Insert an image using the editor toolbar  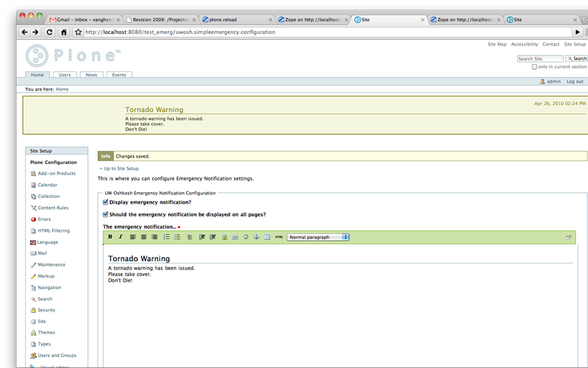tap(225, 237)
